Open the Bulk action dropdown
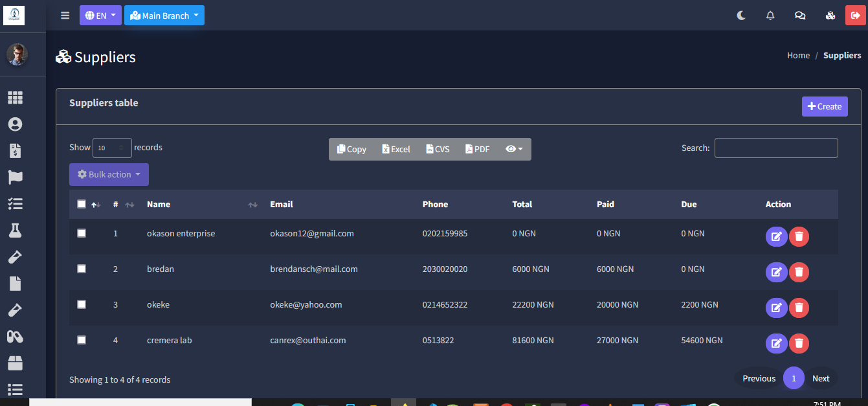Image resolution: width=868 pixels, height=406 pixels. pos(109,174)
